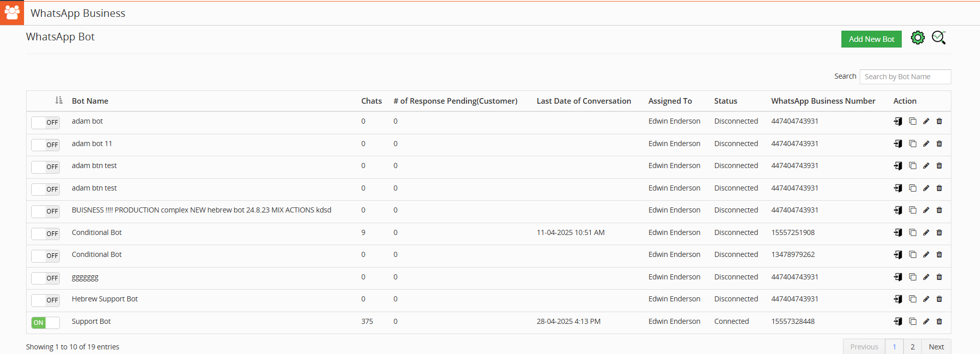
Task: Sort by Assigned To column header
Action: pos(670,101)
